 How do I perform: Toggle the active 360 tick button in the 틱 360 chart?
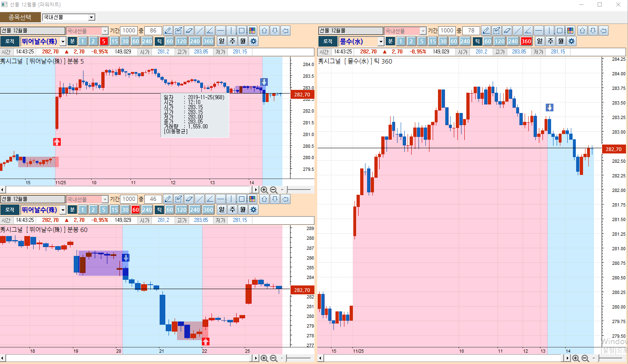pyautogui.click(x=526, y=41)
